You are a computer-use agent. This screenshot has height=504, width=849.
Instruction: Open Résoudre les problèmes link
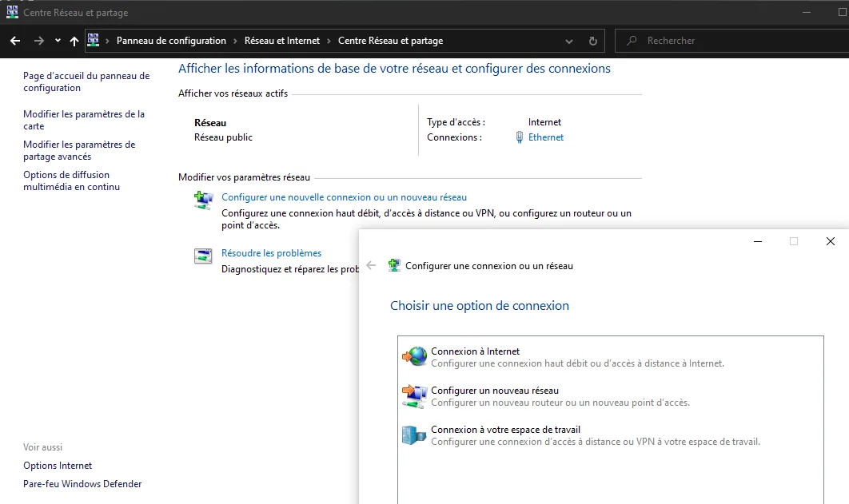point(271,253)
